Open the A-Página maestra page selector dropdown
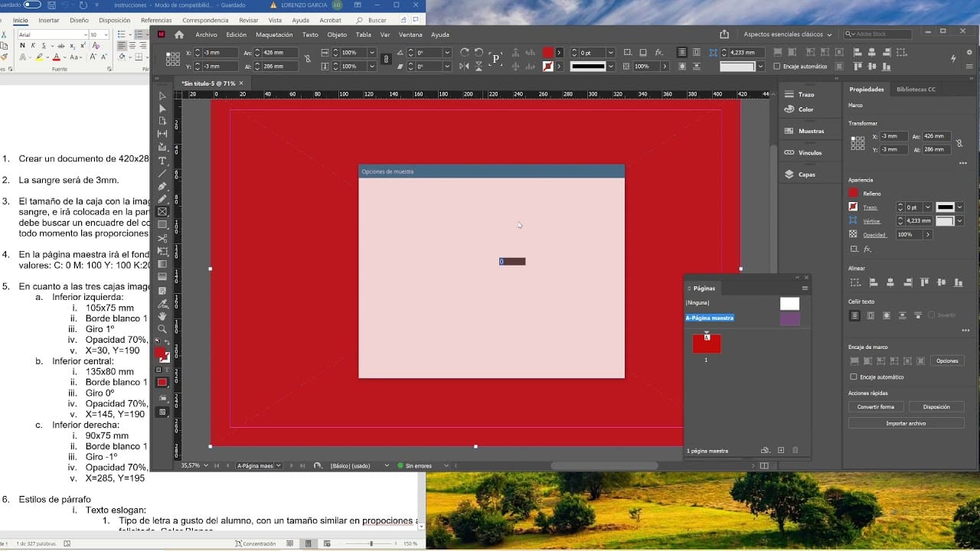This screenshot has width=980, height=551. [278, 465]
